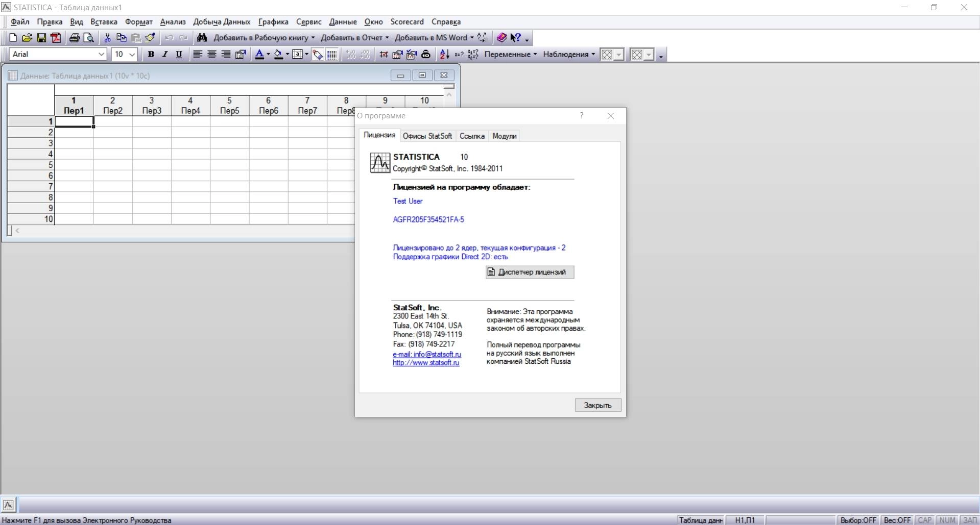Center-align the cell text

tap(212, 54)
